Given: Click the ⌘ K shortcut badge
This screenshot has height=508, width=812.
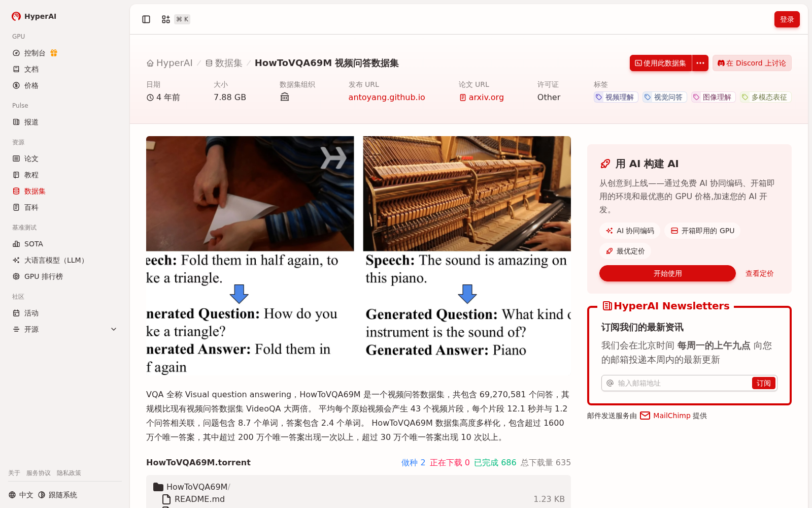Looking at the screenshot, I should coord(182,19).
